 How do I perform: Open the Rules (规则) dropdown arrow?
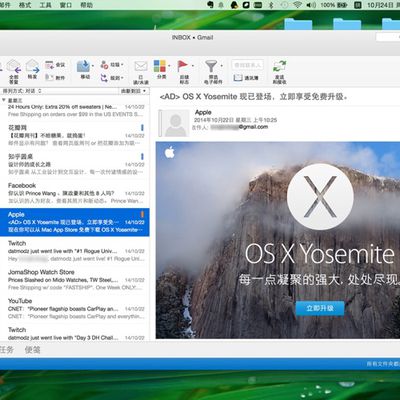[x=122, y=78]
